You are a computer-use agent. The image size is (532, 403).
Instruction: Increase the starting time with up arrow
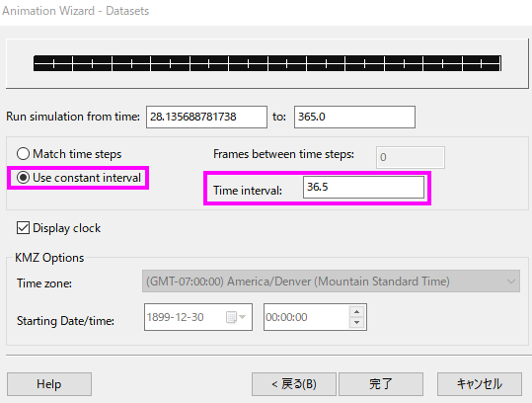[x=356, y=312]
